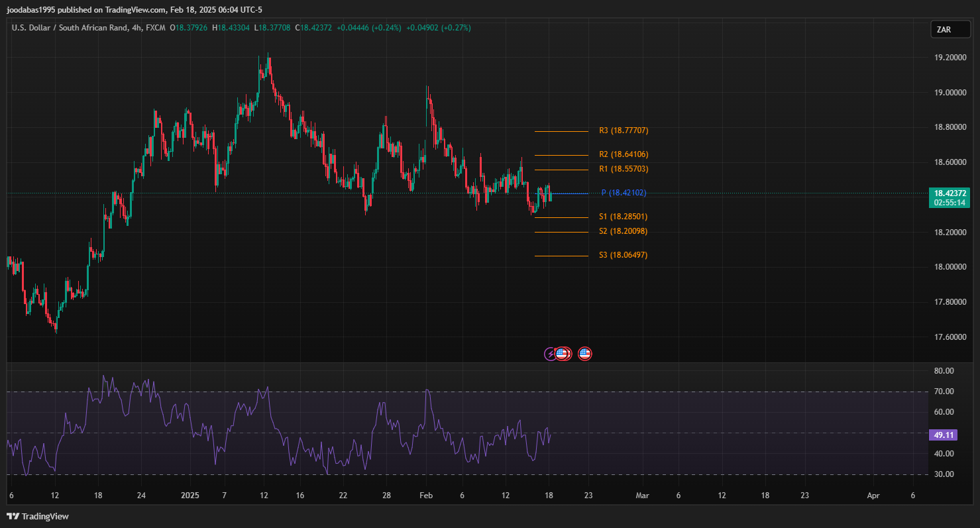980x528 pixels.
Task: Select the R1 (18.55703) resistance label
Action: [x=623, y=169]
